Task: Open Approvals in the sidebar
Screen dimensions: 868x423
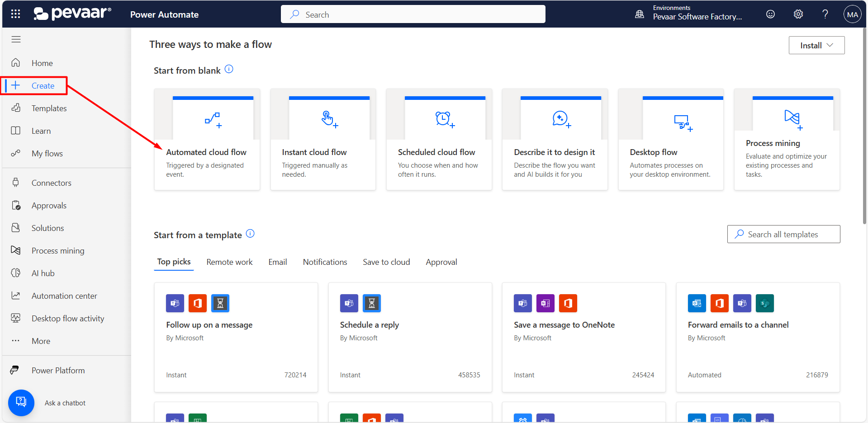Action: 49,206
